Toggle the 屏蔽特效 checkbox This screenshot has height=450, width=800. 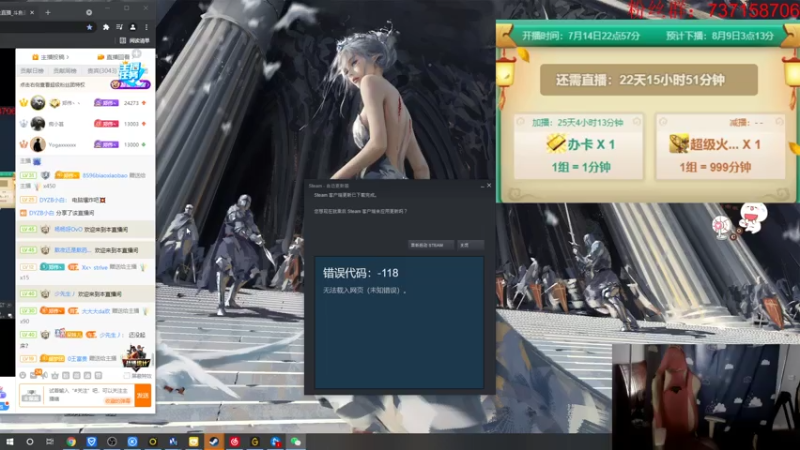(x=127, y=376)
